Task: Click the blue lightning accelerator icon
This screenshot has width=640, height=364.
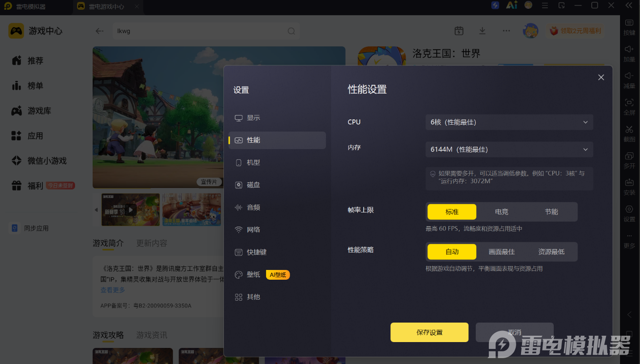Action: tap(495, 5)
